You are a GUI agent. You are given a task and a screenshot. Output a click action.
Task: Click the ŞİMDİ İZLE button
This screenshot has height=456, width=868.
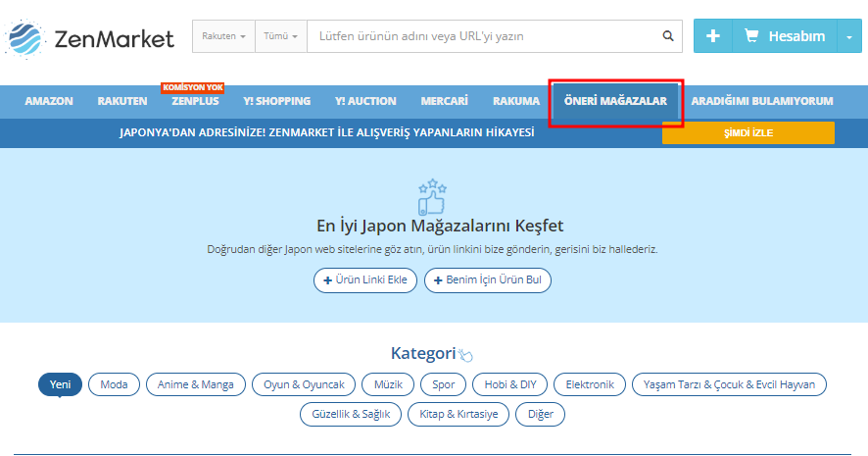coord(748,133)
